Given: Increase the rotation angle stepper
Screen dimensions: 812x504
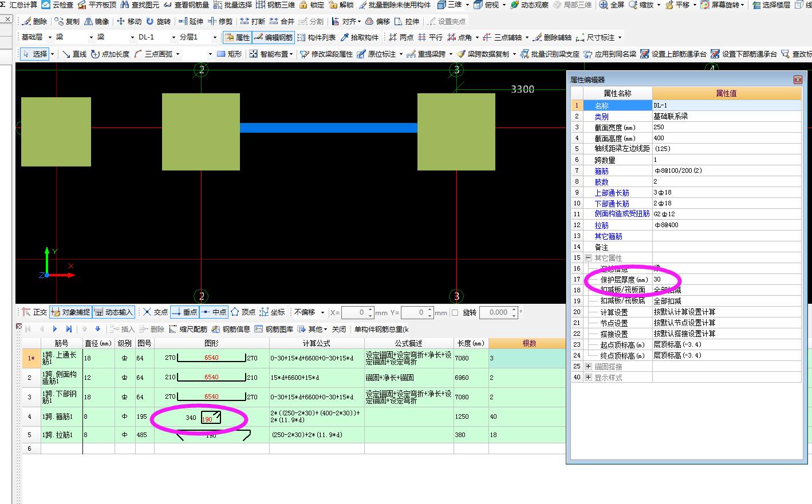Looking at the screenshot, I should point(514,309).
